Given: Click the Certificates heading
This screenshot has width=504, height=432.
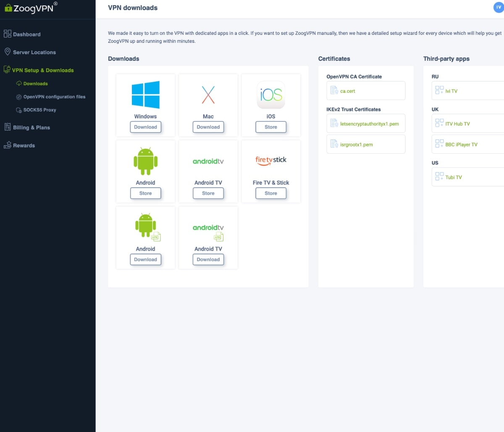Looking at the screenshot, I should click(334, 59).
